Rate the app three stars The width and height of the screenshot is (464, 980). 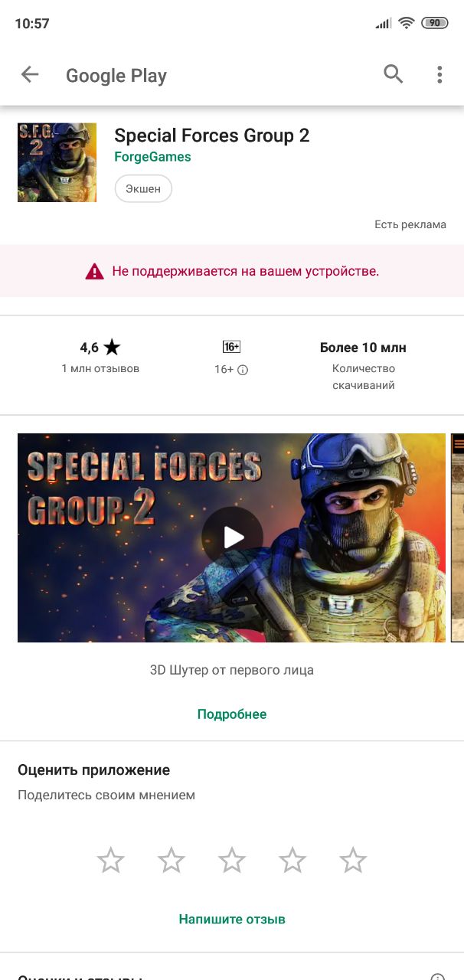tap(232, 861)
